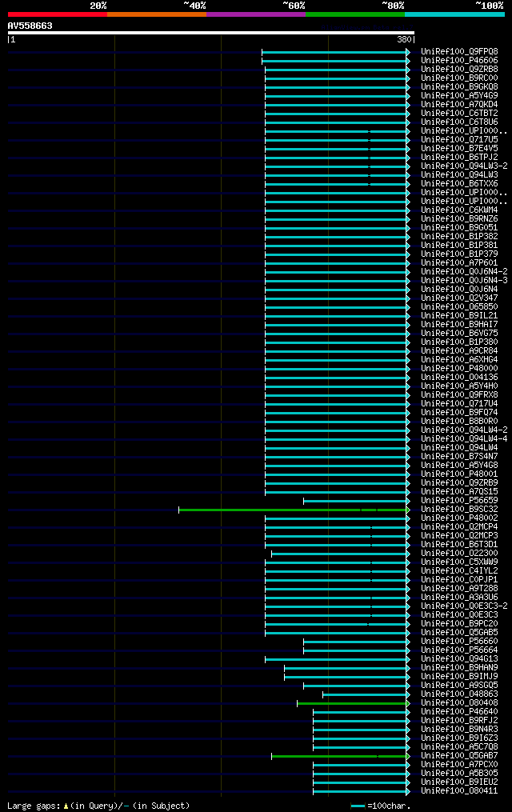The height and width of the screenshot is (812, 512).
Task: Select hit UniRef100_P48001
Action: tap(459, 474)
